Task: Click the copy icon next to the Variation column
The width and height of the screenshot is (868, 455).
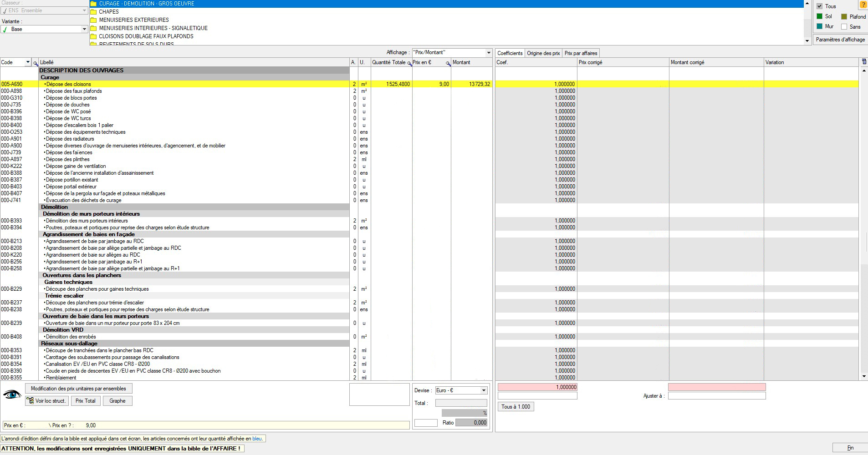Action: click(864, 62)
